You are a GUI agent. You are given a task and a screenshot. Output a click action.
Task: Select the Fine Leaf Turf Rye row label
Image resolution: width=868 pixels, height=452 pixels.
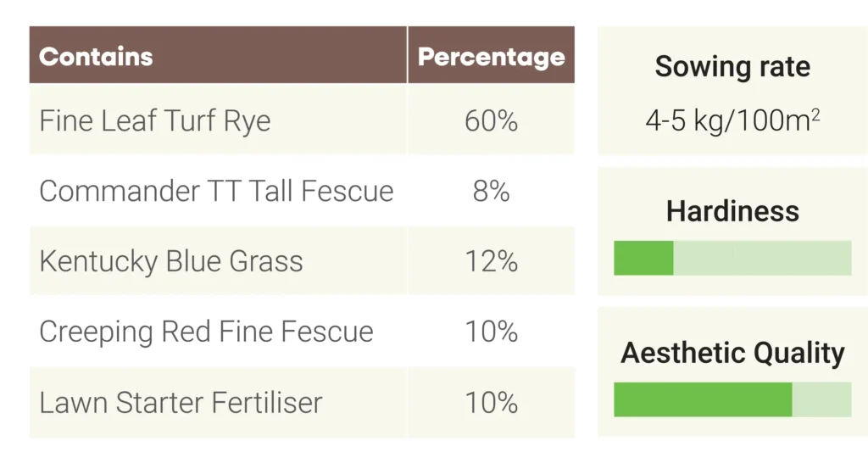pyautogui.click(x=154, y=121)
